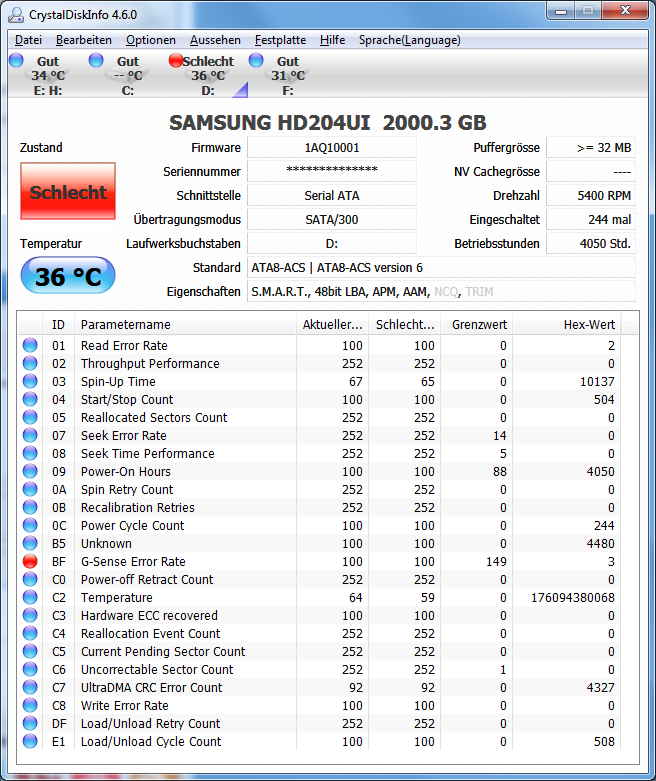
Task: Click the Hex-Wert column header
Action: tap(567, 325)
